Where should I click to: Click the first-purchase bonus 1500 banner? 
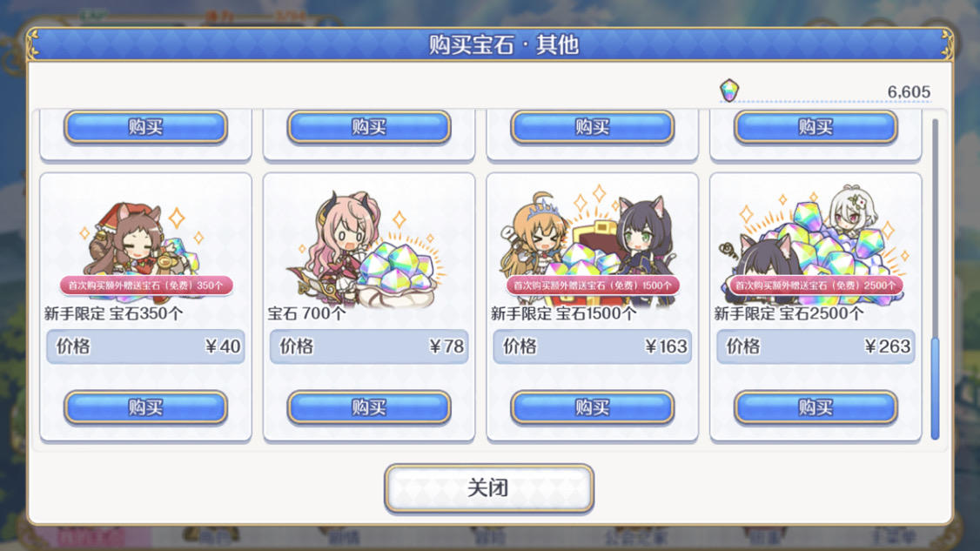tap(593, 286)
